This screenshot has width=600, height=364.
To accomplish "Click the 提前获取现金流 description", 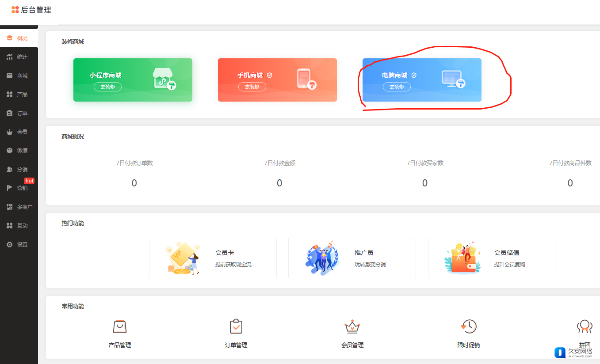I will 233,265.
